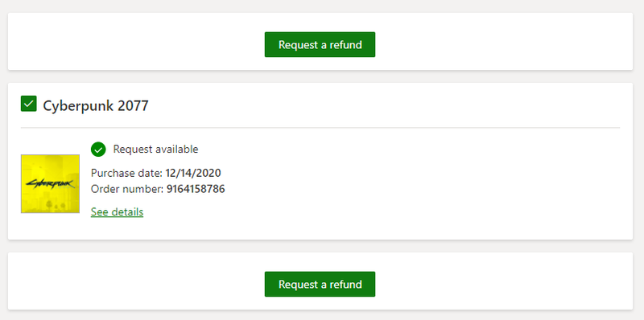
Task: Open the yellow Cyberpunk game cover thumbnail
Action: point(50,184)
